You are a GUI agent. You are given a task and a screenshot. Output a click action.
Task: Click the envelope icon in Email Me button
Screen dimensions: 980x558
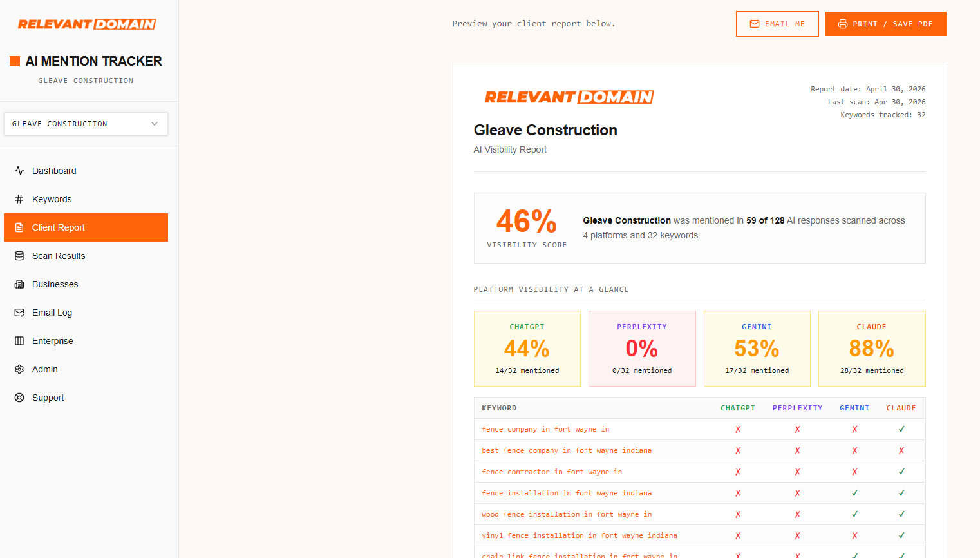point(755,24)
